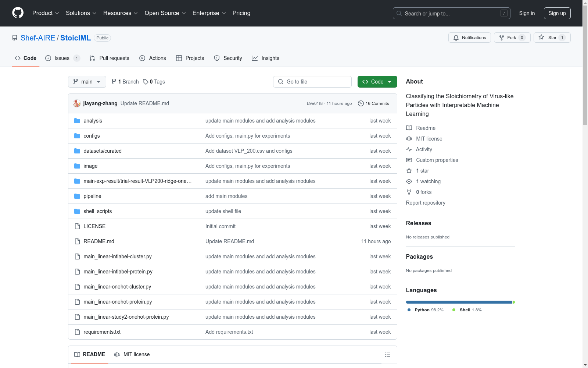Image resolution: width=588 pixels, height=368 pixels.
Task: Click the search magnifier icon in header
Action: coord(399,13)
